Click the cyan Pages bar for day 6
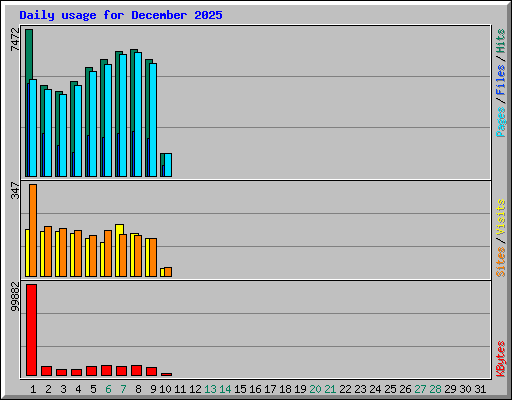This screenshot has width=512, height=400. pyautogui.click(x=108, y=120)
